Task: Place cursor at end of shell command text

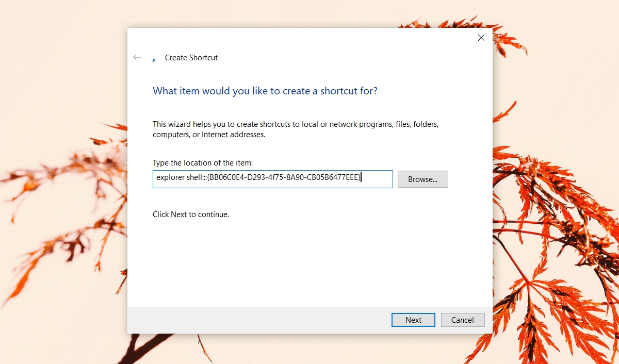Action: tap(361, 177)
